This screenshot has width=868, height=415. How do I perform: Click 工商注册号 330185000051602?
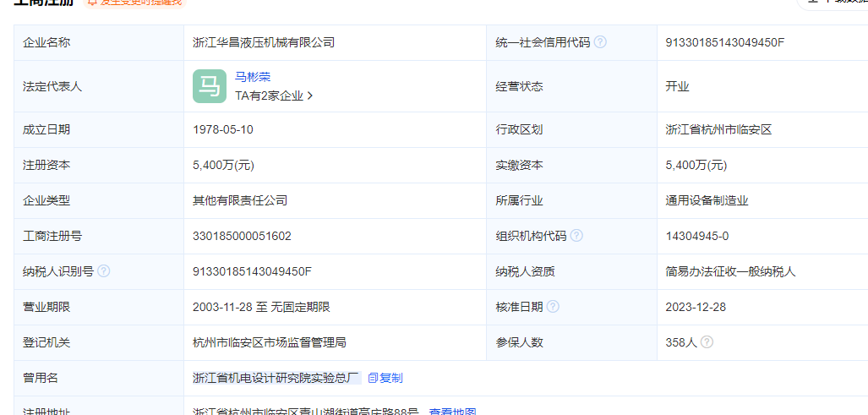pos(242,237)
